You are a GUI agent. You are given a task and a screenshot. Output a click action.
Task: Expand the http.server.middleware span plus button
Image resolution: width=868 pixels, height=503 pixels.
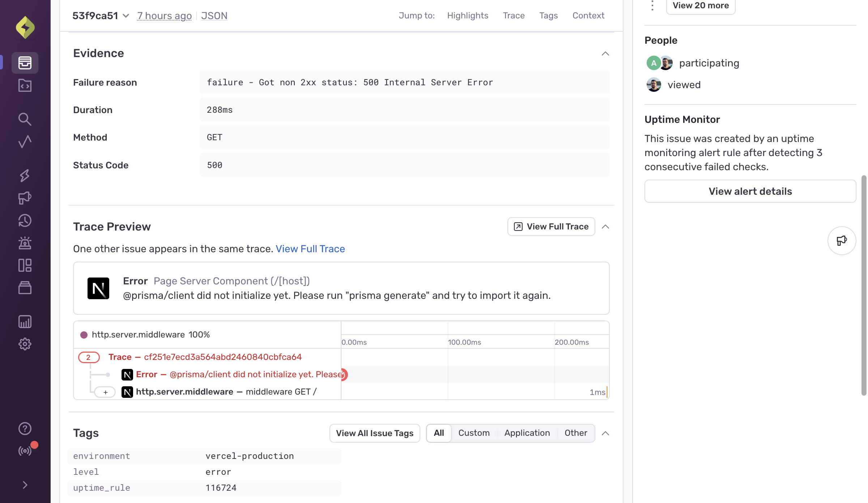pos(105,392)
